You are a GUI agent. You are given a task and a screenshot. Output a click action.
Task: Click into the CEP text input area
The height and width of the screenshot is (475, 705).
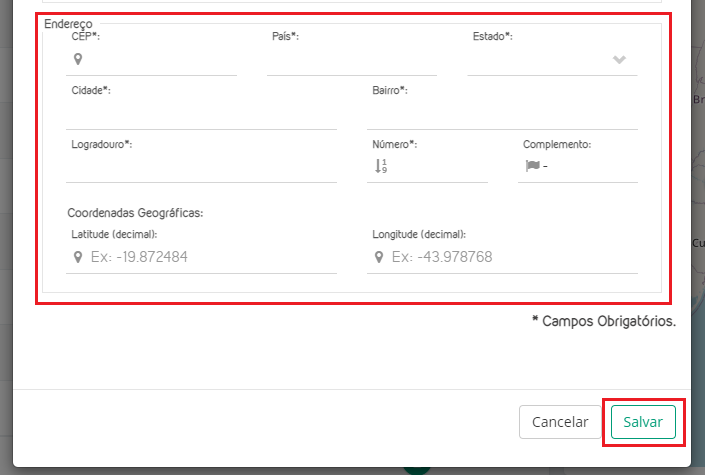click(x=160, y=60)
